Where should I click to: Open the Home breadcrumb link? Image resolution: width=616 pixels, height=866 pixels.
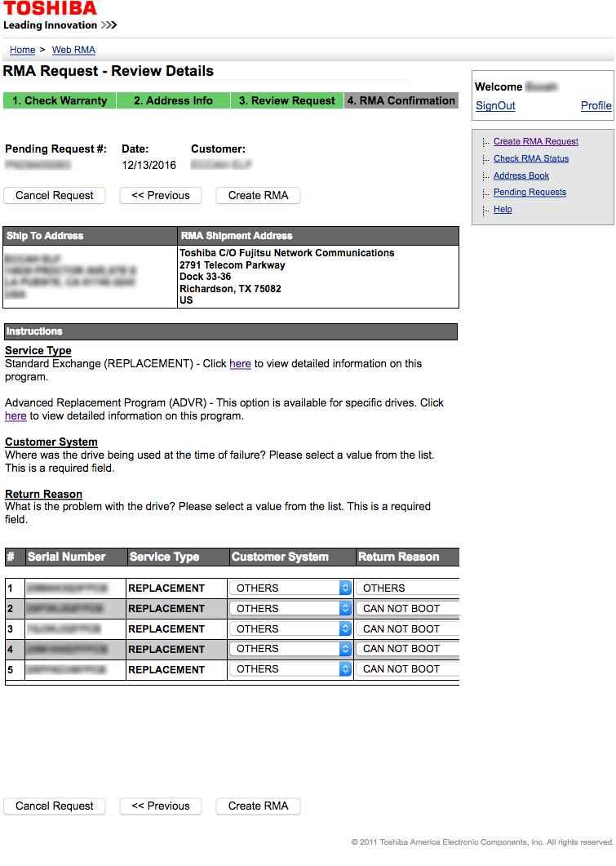click(x=22, y=50)
